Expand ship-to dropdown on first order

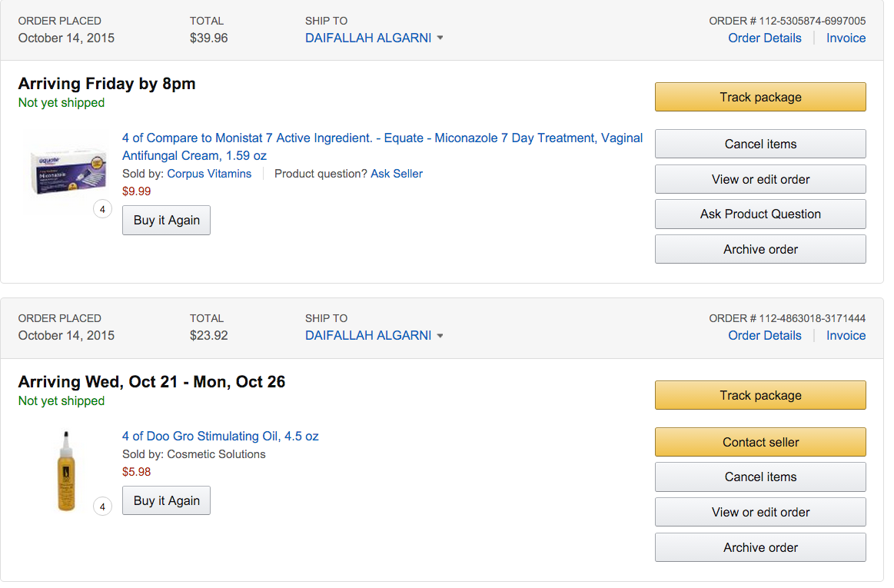[440, 38]
